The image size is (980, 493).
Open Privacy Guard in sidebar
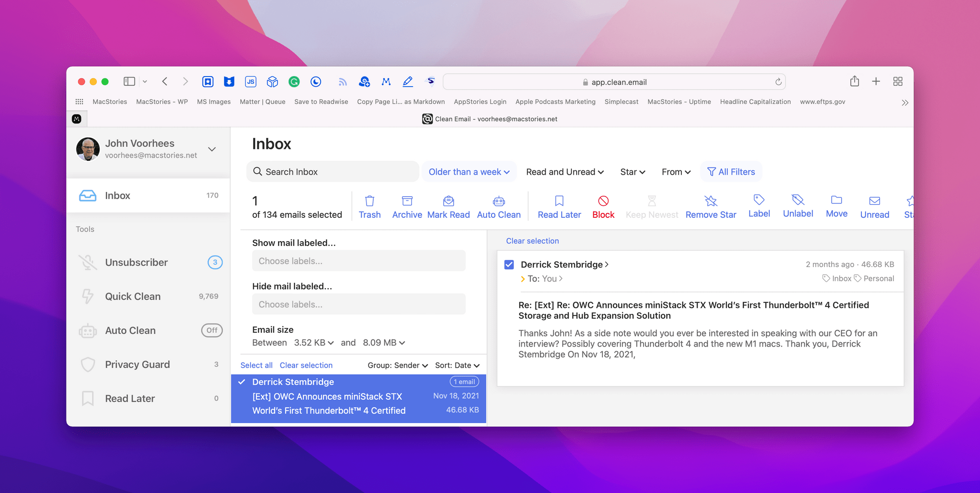(148, 364)
